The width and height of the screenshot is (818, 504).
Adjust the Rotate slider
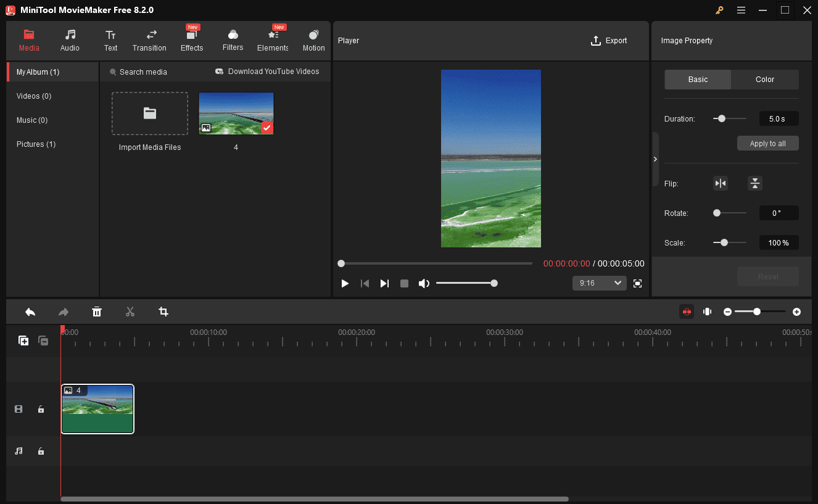pos(729,213)
